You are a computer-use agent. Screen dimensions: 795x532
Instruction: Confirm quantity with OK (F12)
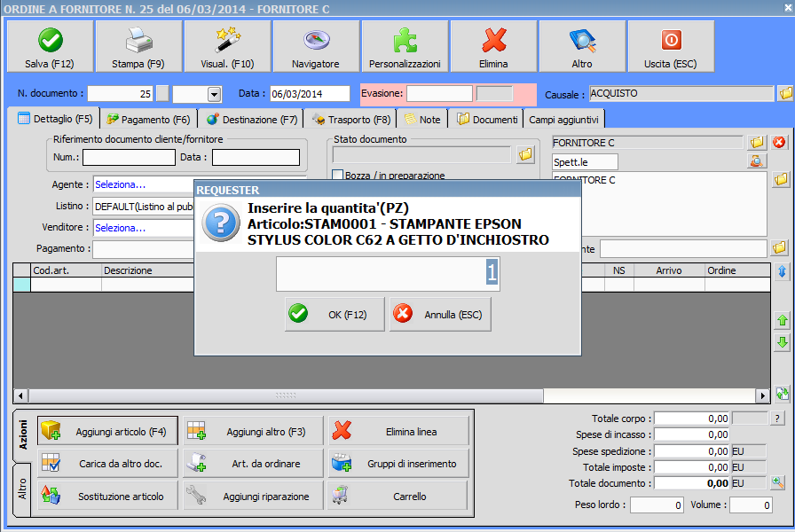335,314
